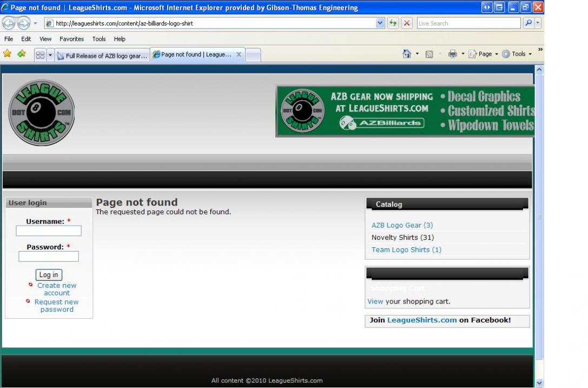The image size is (588, 388).
Task: Show more command bar buttons chevron
Action: tap(540, 50)
